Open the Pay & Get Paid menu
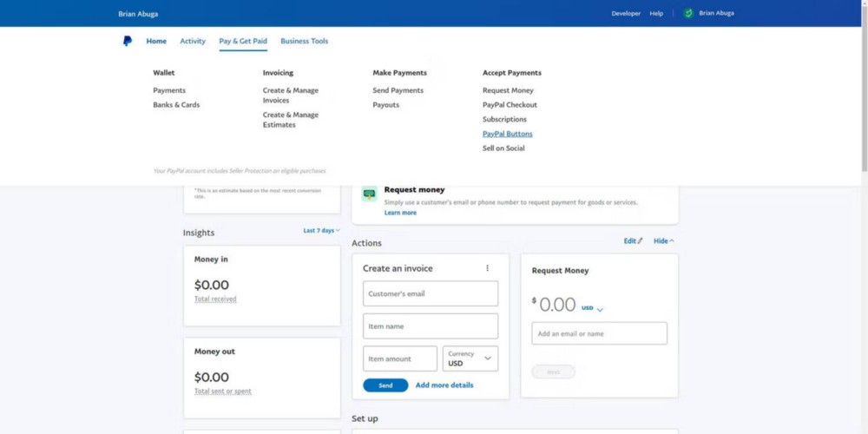868x434 pixels. (x=243, y=41)
